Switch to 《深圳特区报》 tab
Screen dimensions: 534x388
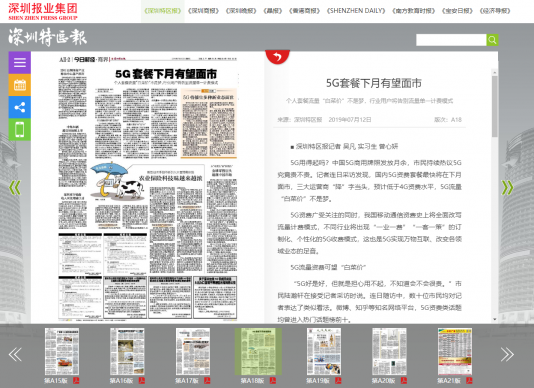click(x=163, y=11)
